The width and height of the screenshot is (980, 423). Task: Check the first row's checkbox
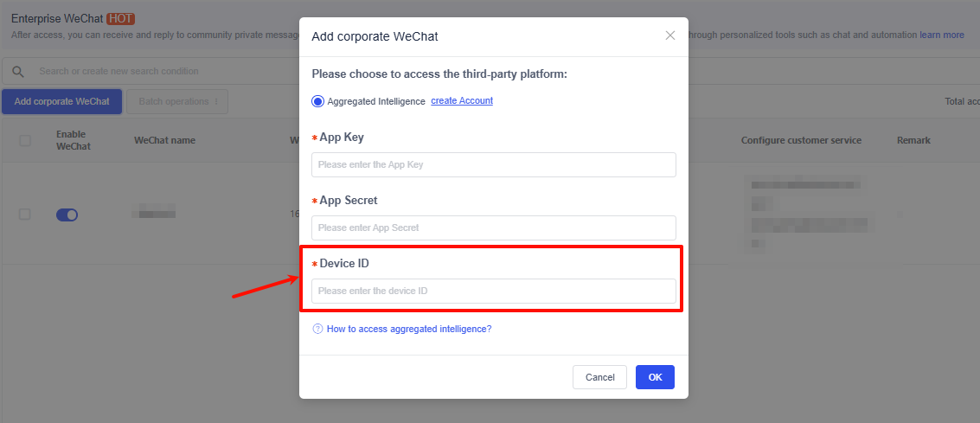click(25, 215)
